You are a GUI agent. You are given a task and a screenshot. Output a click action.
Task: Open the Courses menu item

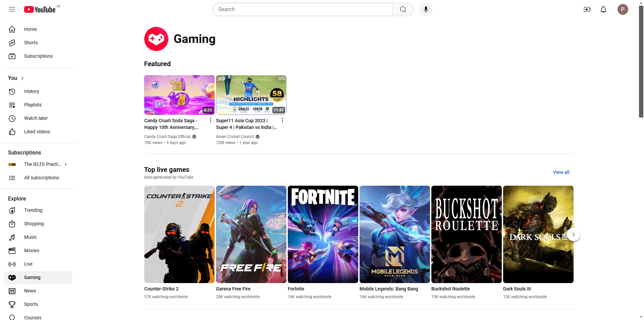tap(38, 317)
